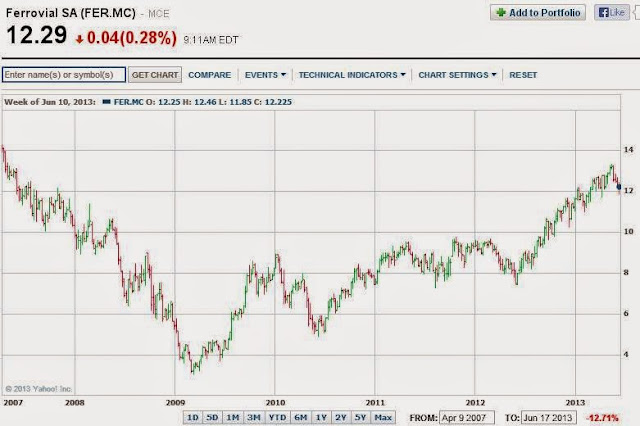Select the 6M time range
640x426 pixels.
coord(301,417)
